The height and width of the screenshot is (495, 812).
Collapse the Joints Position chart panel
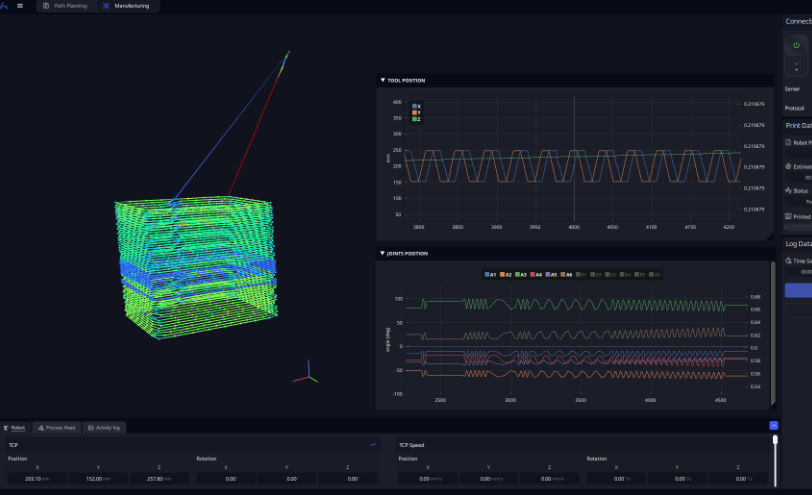click(x=382, y=253)
